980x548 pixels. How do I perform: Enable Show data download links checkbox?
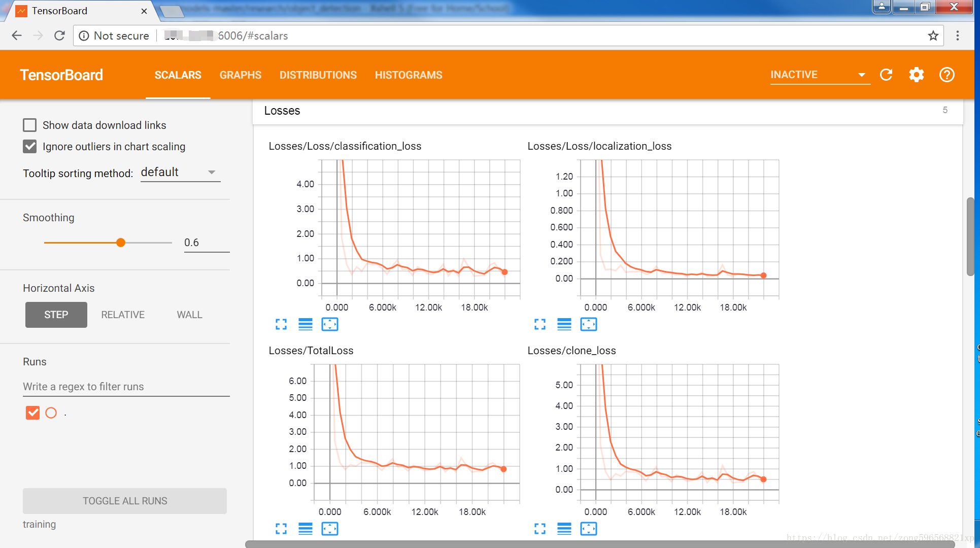30,125
